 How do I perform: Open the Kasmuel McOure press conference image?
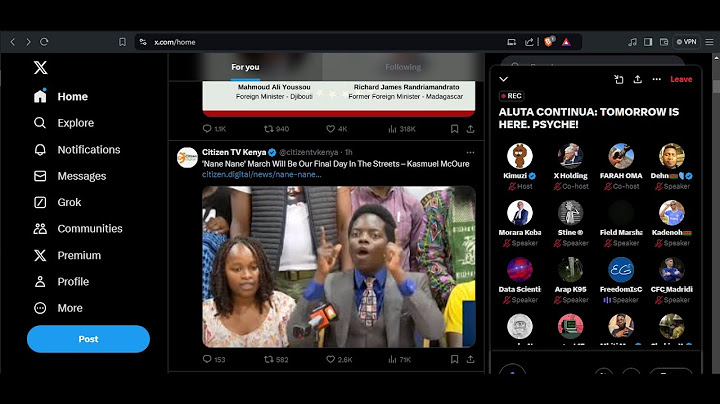339,267
